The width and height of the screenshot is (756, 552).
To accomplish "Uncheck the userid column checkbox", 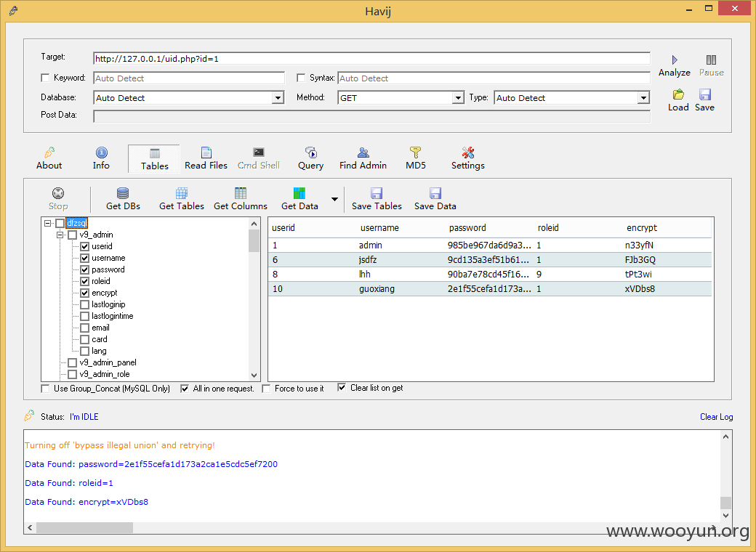I will coord(84,246).
